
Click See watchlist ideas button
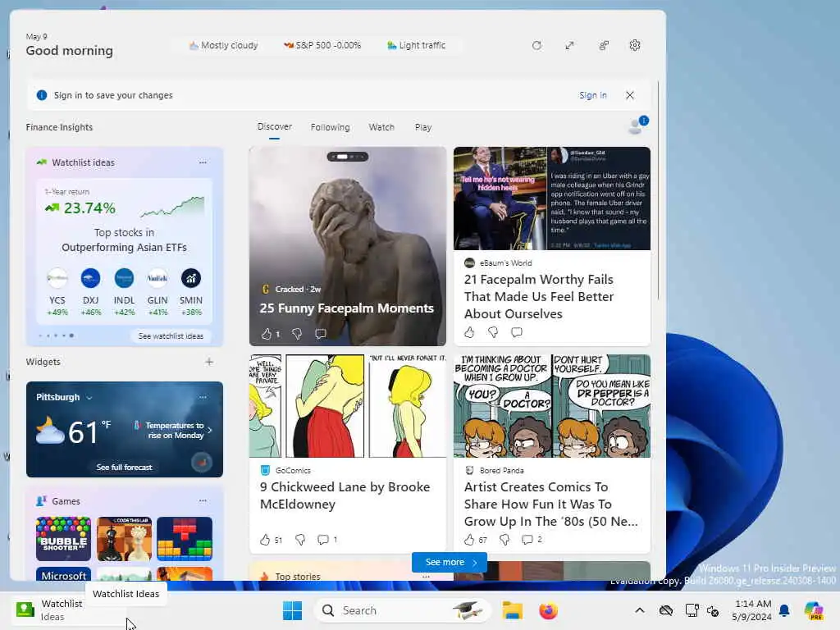tap(171, 336)
